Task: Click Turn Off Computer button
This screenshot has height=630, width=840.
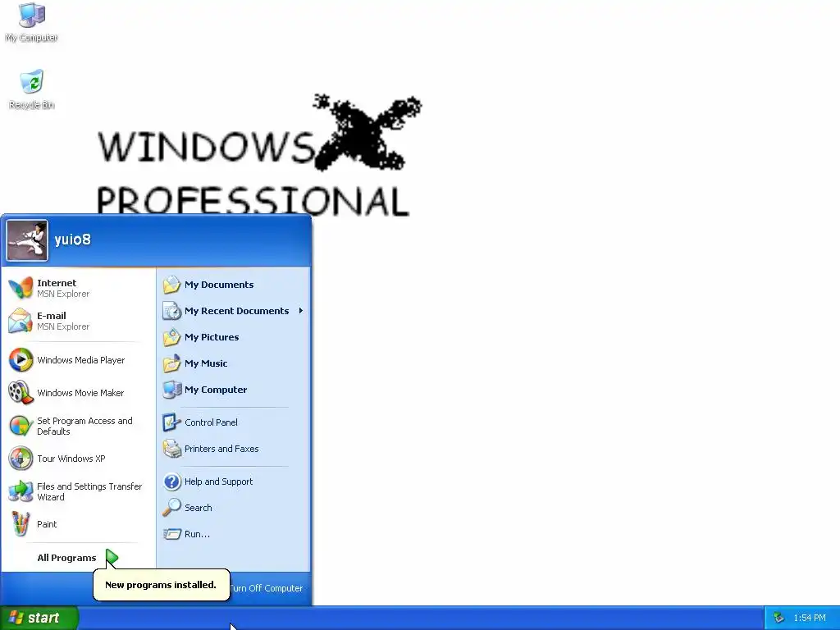Action: coord(267,588)
